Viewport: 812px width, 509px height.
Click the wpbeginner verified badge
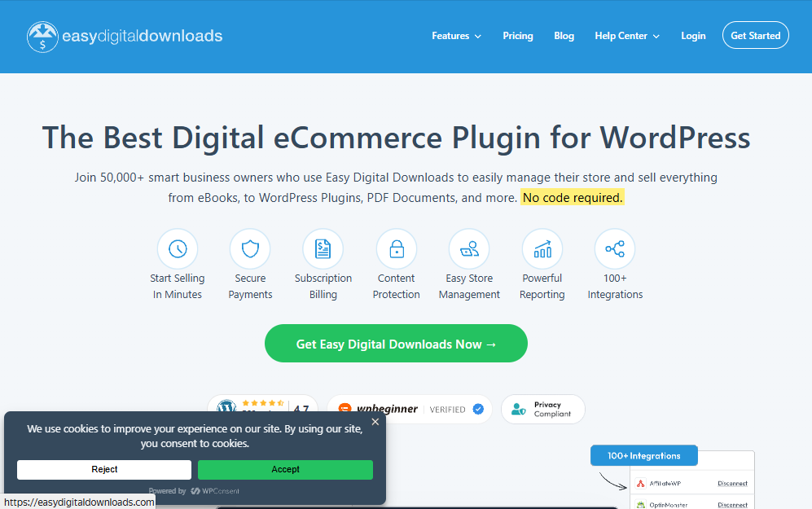tap(410, 409)
